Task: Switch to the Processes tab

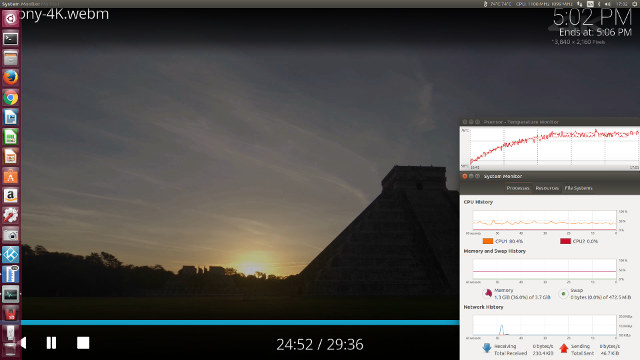Action: (x=518, y=188)
